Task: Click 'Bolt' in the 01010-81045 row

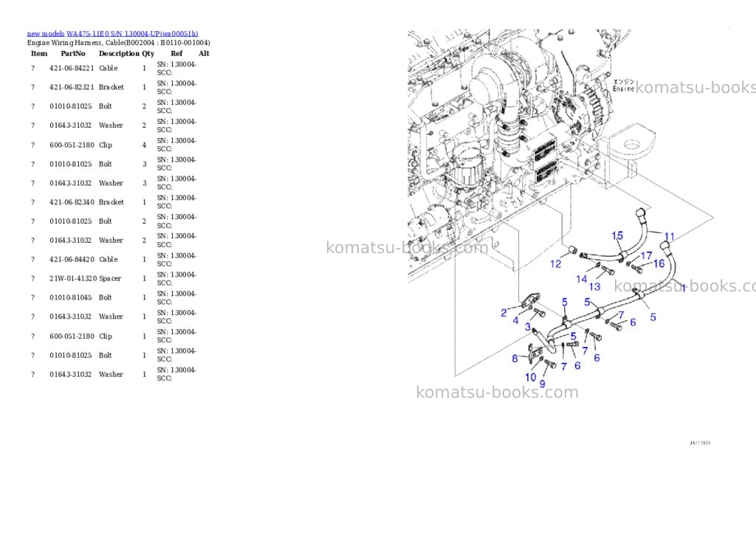Action: [105, 297]
